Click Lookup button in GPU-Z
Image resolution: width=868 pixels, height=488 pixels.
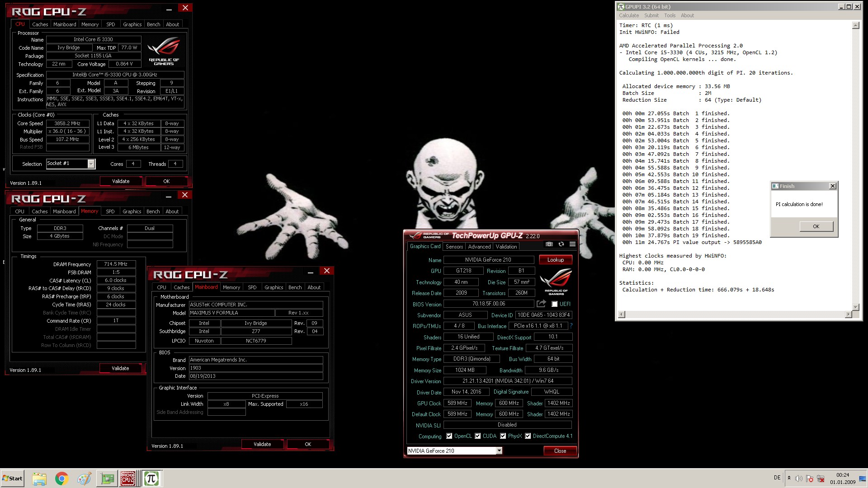tap(555, 260)
